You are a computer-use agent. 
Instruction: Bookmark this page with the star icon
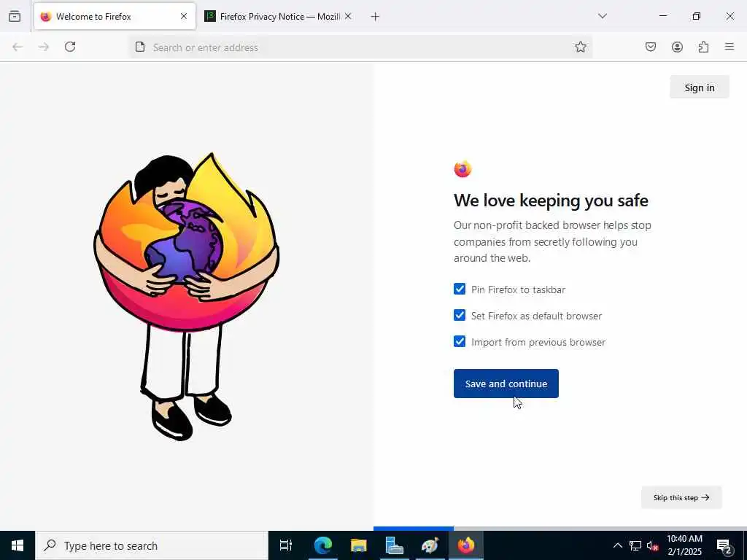tap(580, 47)
